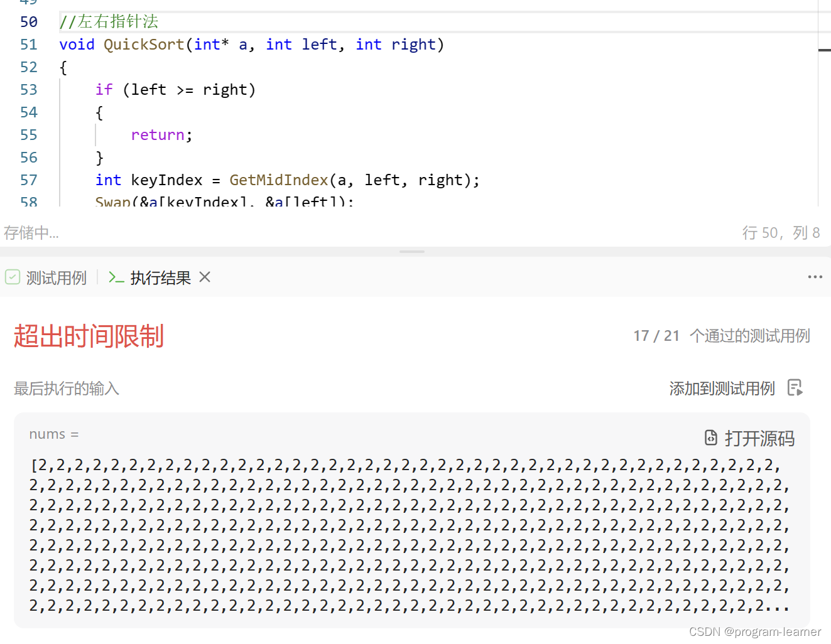
Task: Close the 执行结果 tab
Action: point(205,277)
